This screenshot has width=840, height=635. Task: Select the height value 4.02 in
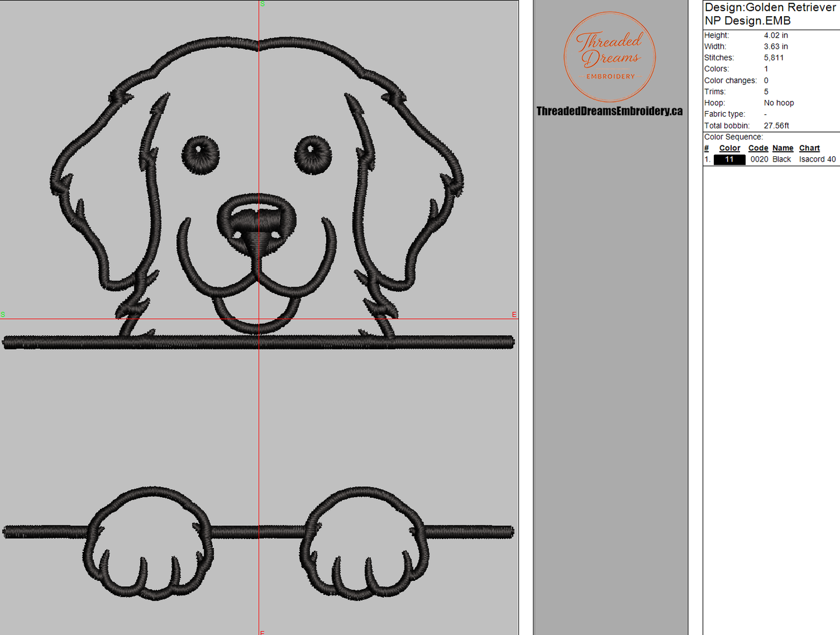[x=775, y=35]
